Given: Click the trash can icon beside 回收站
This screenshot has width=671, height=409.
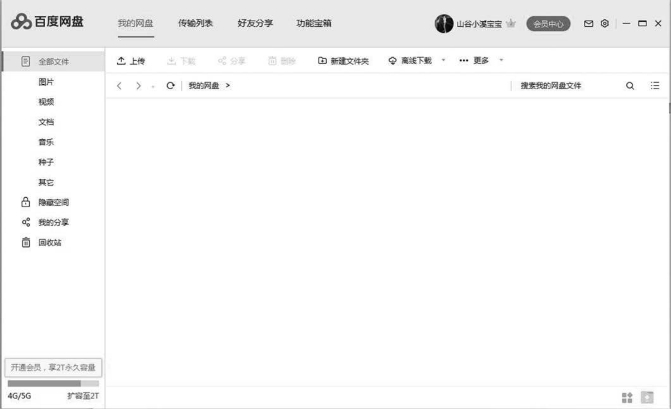Looking at the screenshot, I should pyautogui.click(x=26, y=242).
